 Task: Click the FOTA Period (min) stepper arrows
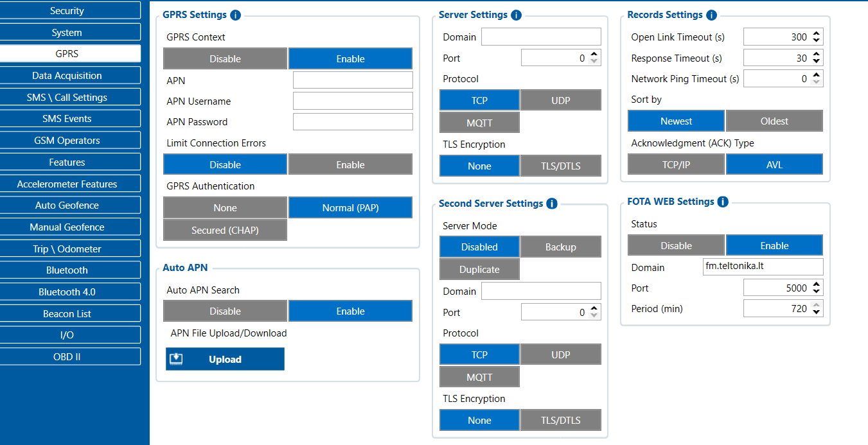816,308
